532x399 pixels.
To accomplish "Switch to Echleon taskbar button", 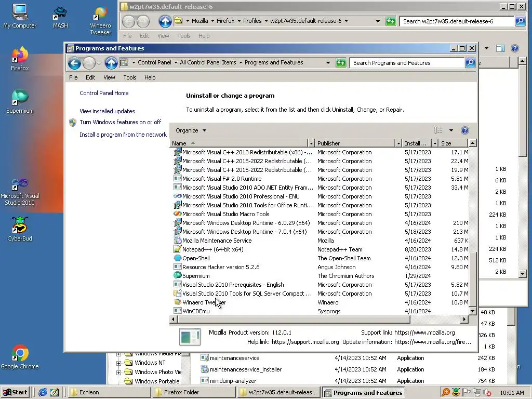I will pos(109,392).
